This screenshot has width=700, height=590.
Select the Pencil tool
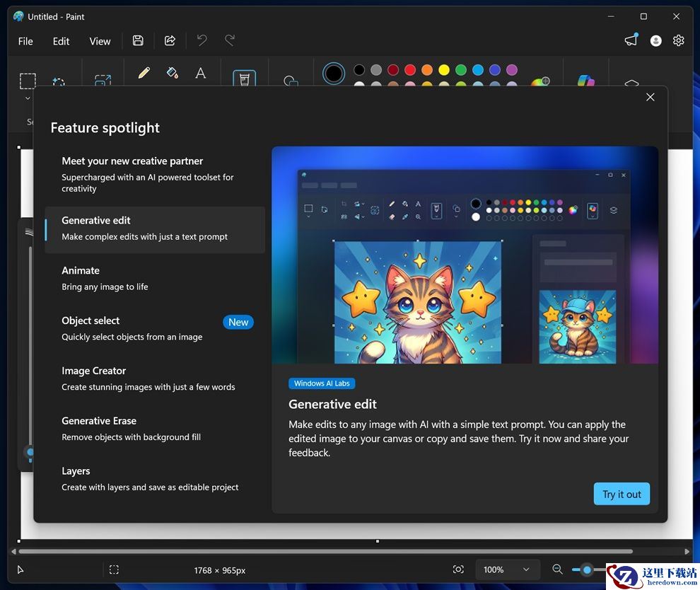coord(144,73)
